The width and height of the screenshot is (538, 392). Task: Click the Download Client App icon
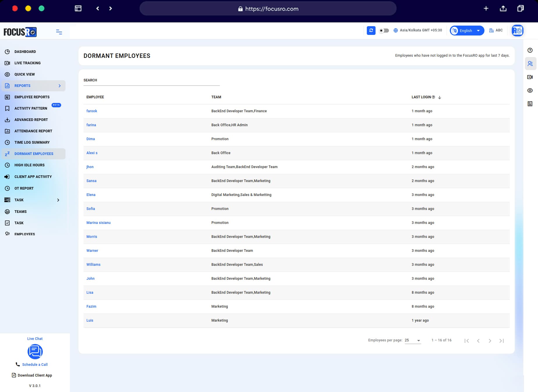coord(14,375)
